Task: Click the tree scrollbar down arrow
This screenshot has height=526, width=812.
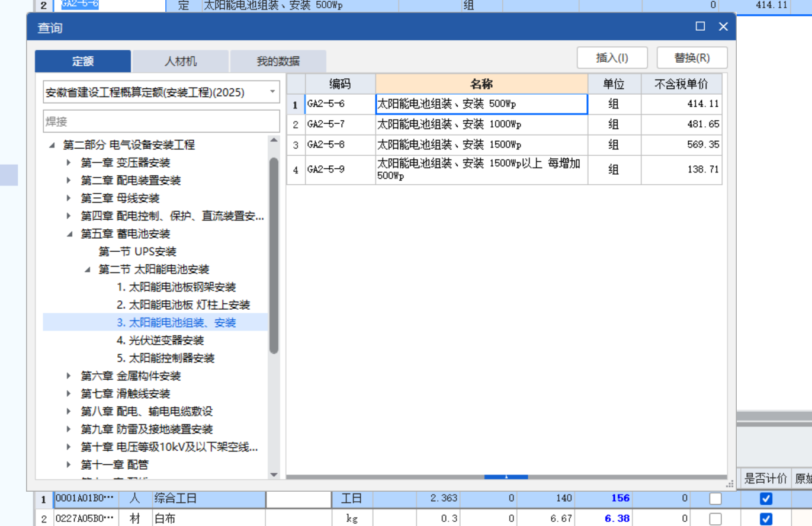Action: coord(274,475)
